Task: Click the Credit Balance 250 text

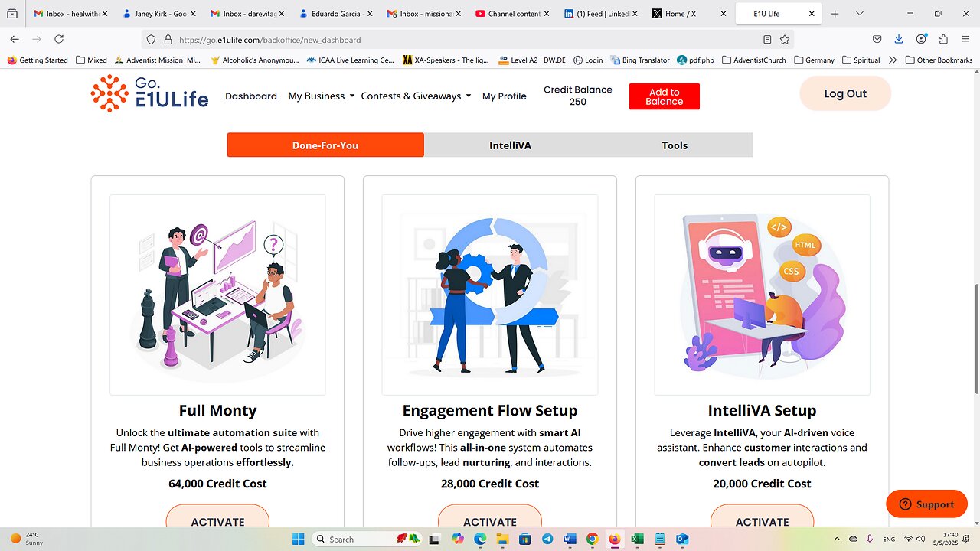Action: tap(578, 96)
